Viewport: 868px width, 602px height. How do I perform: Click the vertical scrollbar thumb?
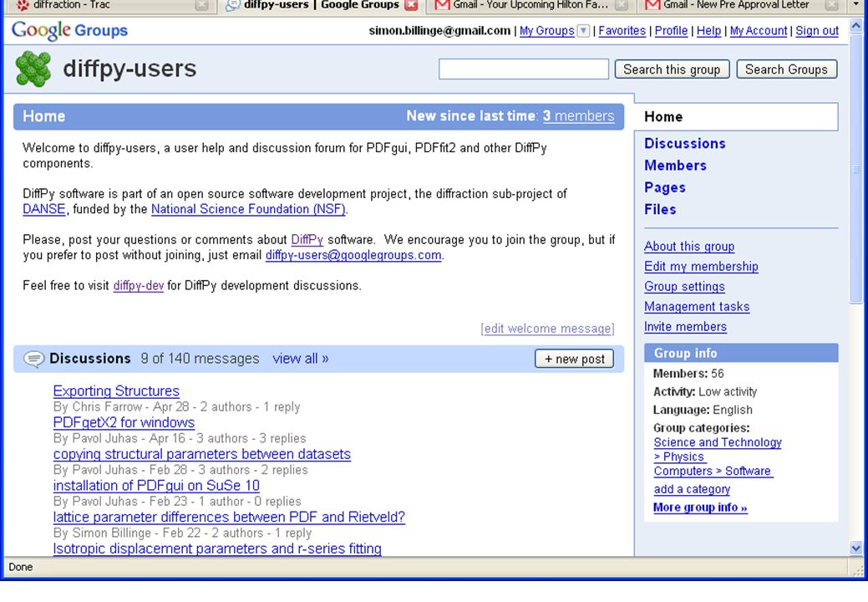click(x=855, y=169)
